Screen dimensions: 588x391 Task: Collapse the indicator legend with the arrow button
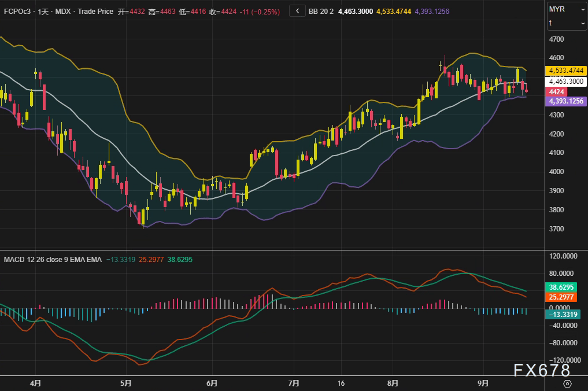click(x=297, y=11)
